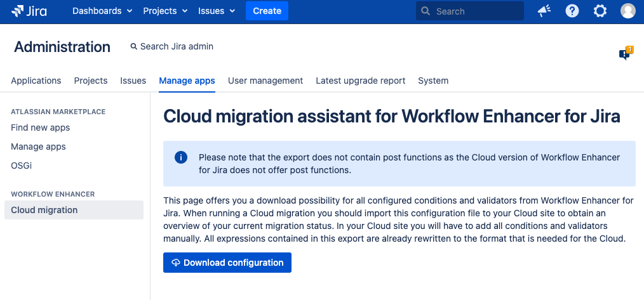Click the cloud download icon on the button
This screenshot has width=644, height=300.
click(175, 263)
